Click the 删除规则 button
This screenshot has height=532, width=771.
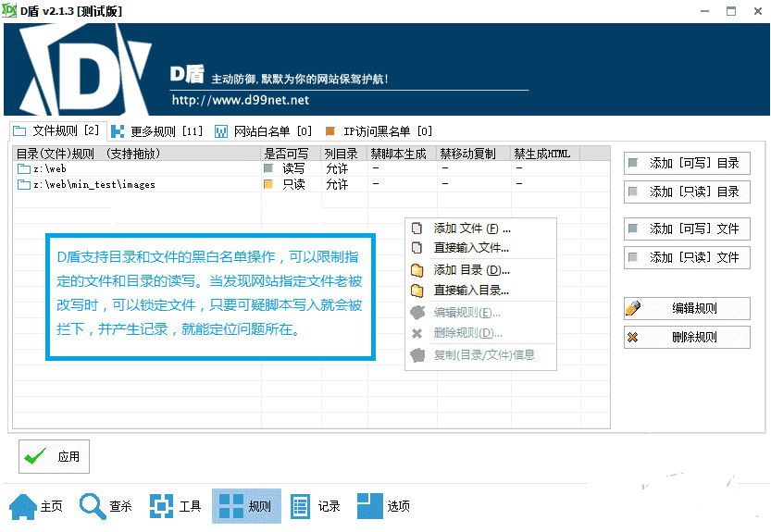point(687,337)
